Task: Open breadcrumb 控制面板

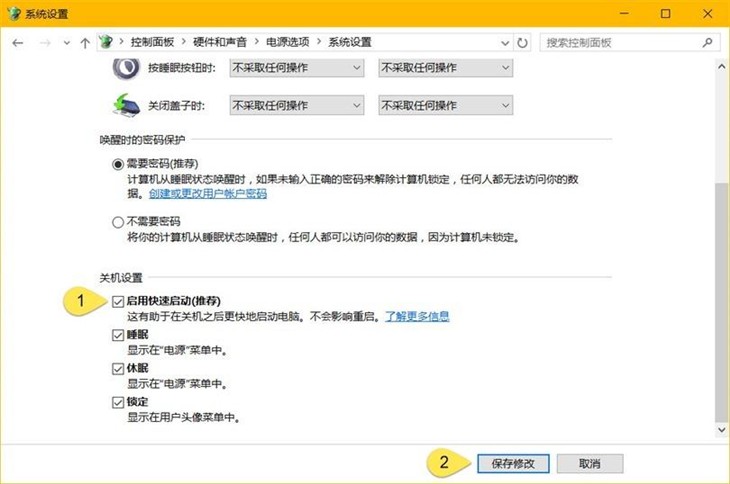Action: coord(152,42)
